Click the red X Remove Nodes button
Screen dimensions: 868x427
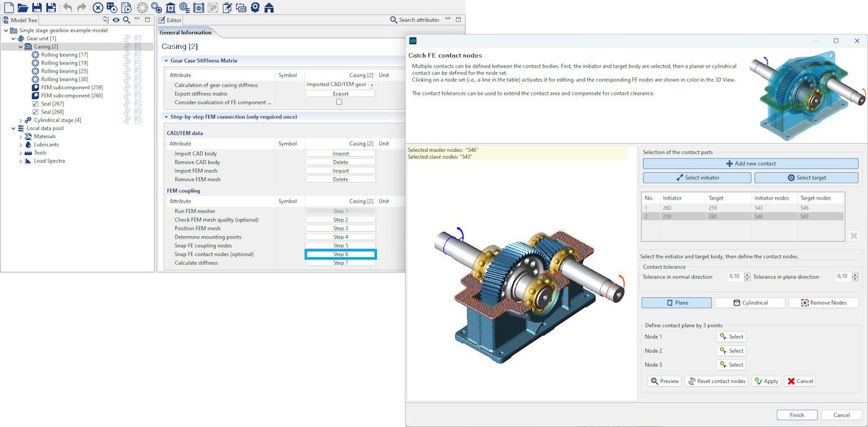[823, 303]
